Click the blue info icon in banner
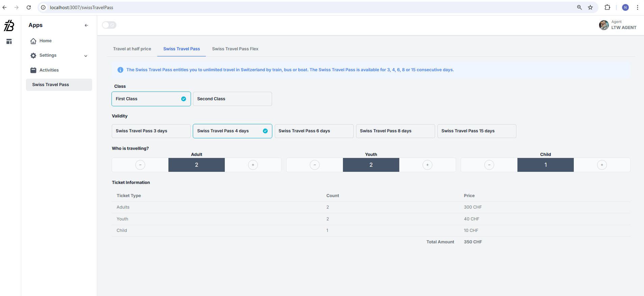 (x=120, y=70)
